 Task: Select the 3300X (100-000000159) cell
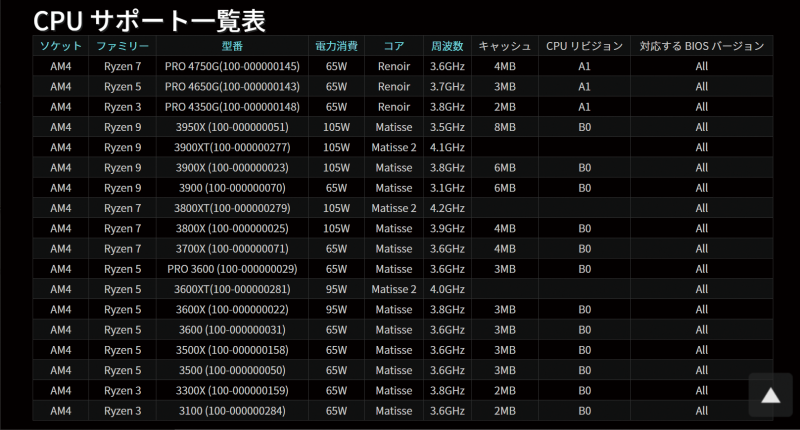point(232,391)
